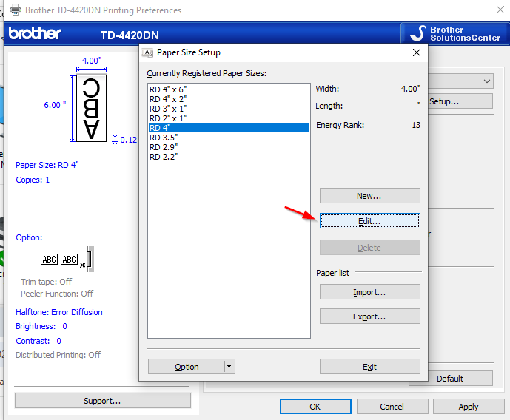Click the Length value field
This screenshot has width=510, height=420.
pos(416,106)
